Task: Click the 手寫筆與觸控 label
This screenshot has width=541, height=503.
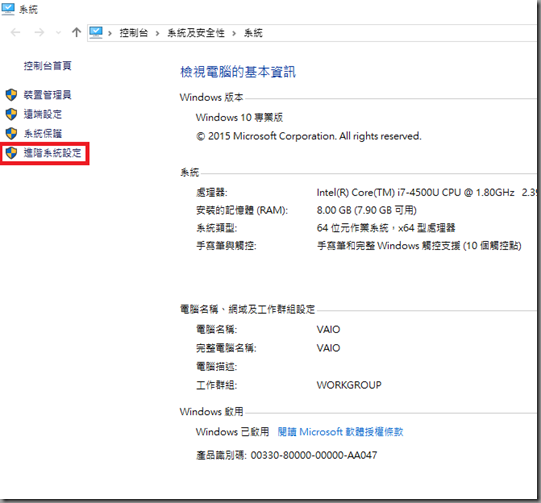Action: click(x=226, y=246)
